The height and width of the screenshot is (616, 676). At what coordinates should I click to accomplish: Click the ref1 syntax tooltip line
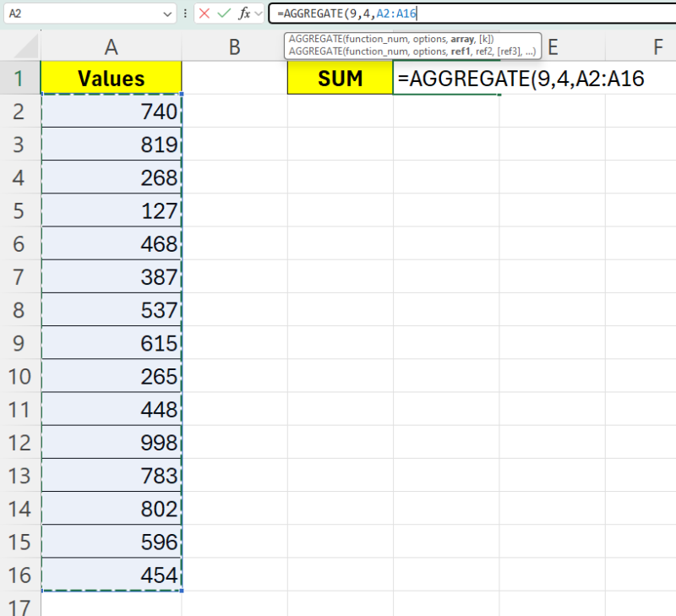click(x=411, y=51)
